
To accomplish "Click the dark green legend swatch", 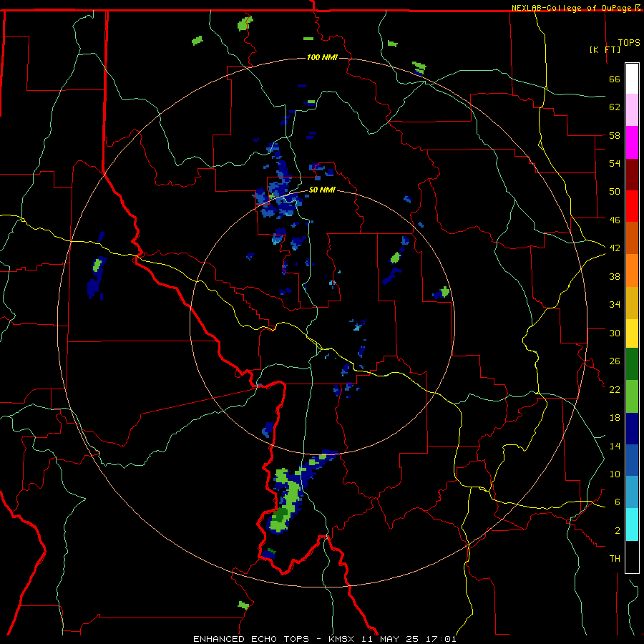I will pyautogui.click(x=632, y=364).
